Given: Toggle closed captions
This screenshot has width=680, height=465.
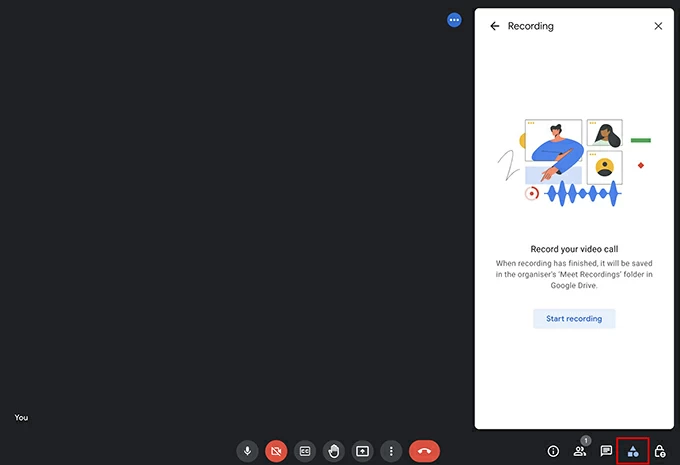Looking at the screenshot, I should point(305,451).
